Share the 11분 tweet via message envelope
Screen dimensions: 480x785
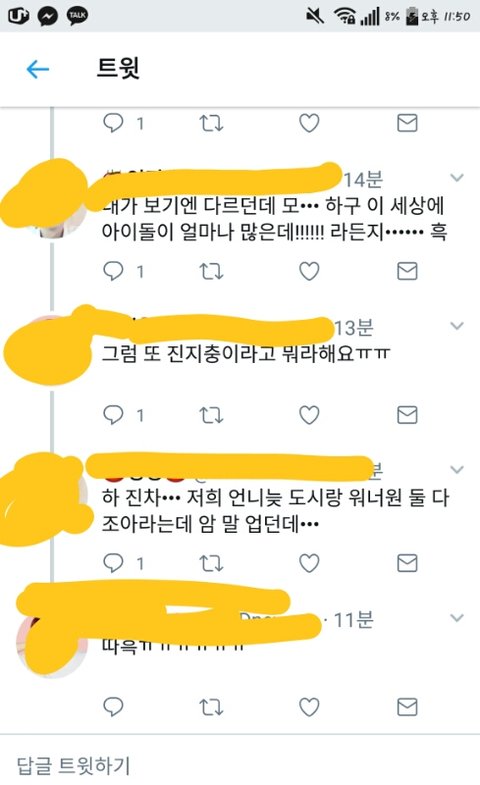[407, 707]
